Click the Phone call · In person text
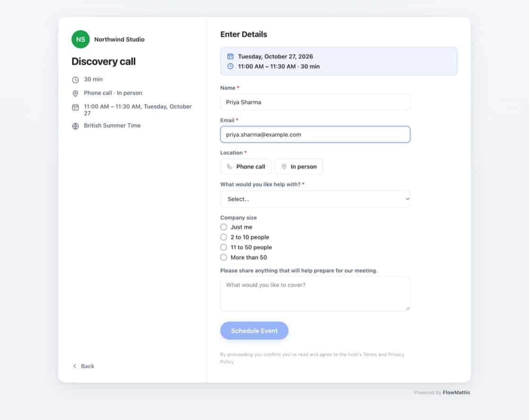The image size is (529, 420). 113,93
